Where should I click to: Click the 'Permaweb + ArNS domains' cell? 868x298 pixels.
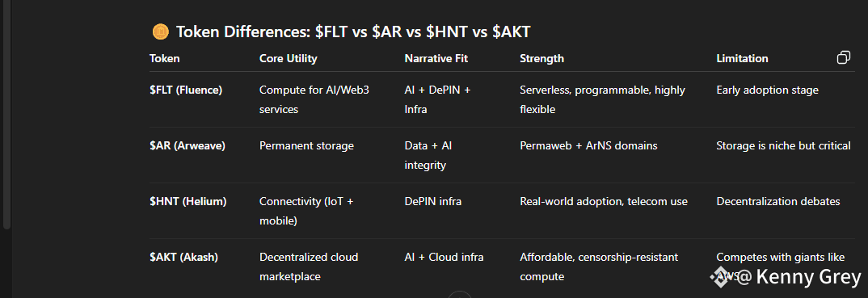tap(588, 146)
